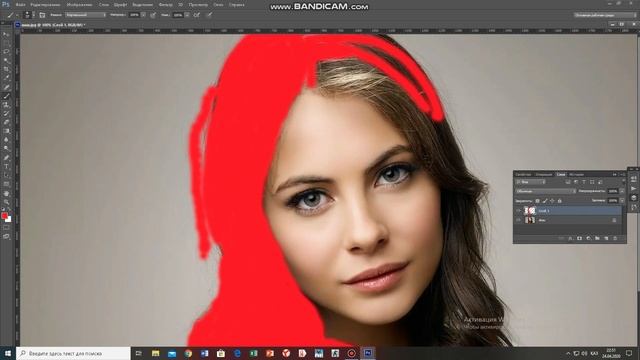This screenshot has height=360, width=640.
Task: Select the Hand tool
Action: (6, 193)
